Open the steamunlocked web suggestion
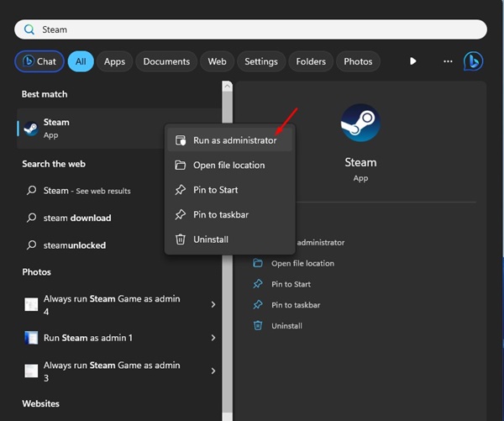The image size is (504, 421). [75, 245]
